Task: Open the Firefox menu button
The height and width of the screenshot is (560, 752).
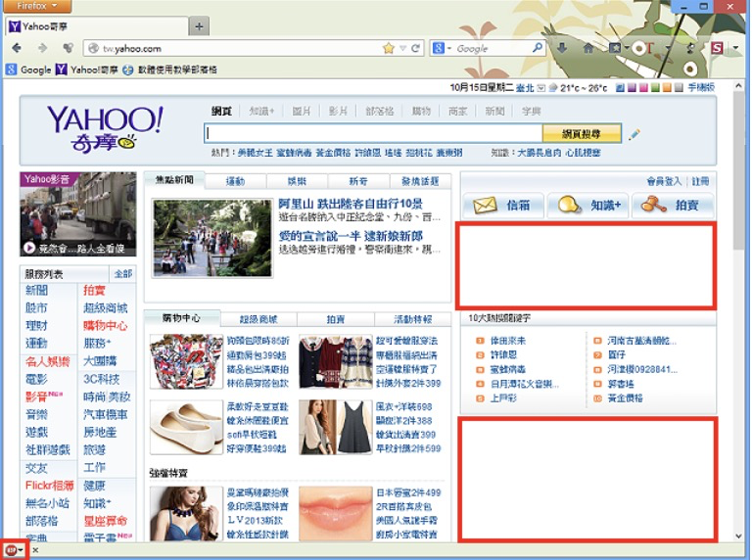Action: (x=37, y=6)
